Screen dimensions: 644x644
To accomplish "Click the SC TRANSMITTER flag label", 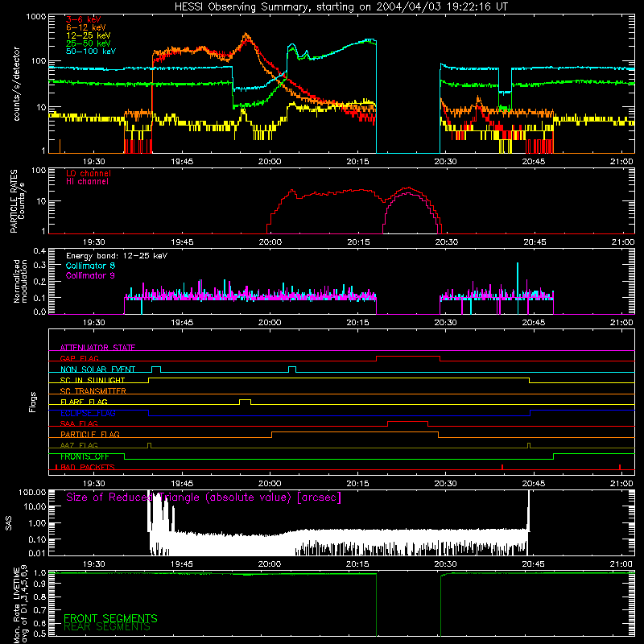I will (93, 391).
